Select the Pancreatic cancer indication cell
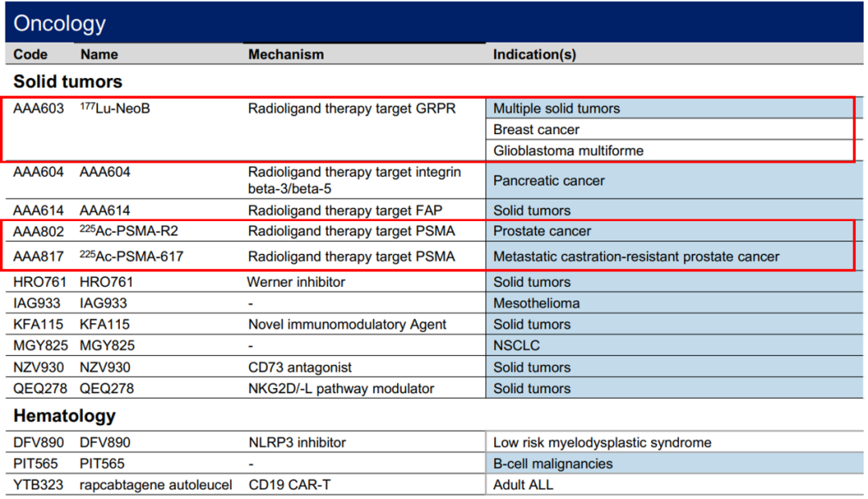Screen dimensions: 868x499 [549, 181]
